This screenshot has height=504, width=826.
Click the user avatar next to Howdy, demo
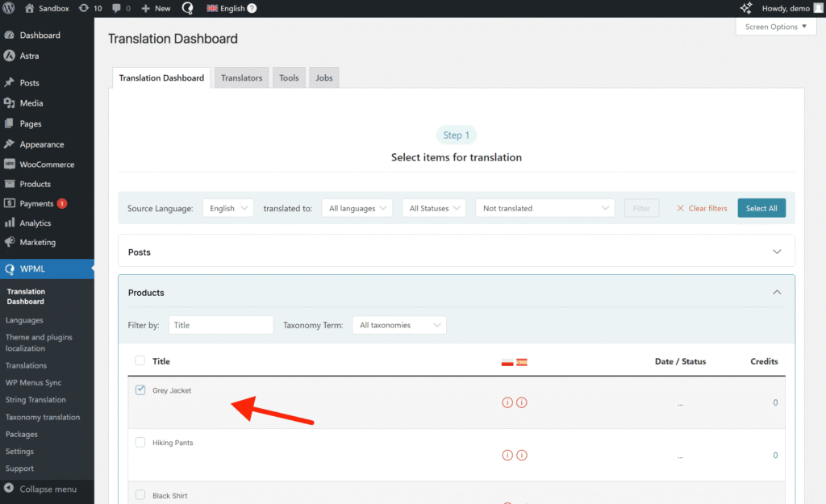[x=816, y=8]
